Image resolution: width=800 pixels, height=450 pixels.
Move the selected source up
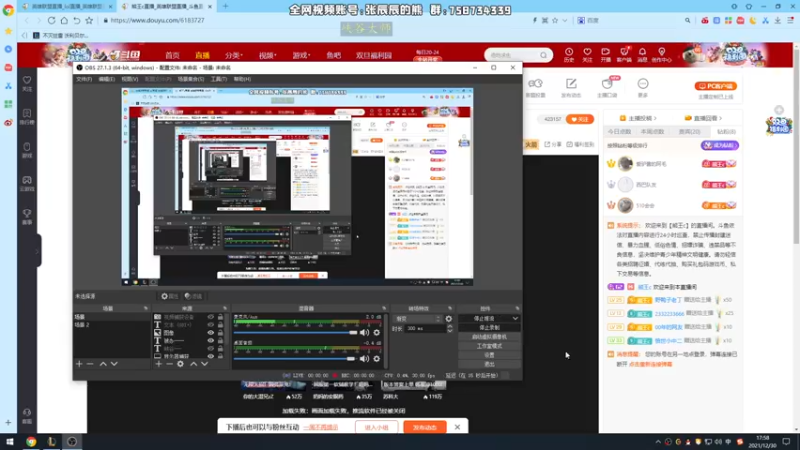coord(193,364)
